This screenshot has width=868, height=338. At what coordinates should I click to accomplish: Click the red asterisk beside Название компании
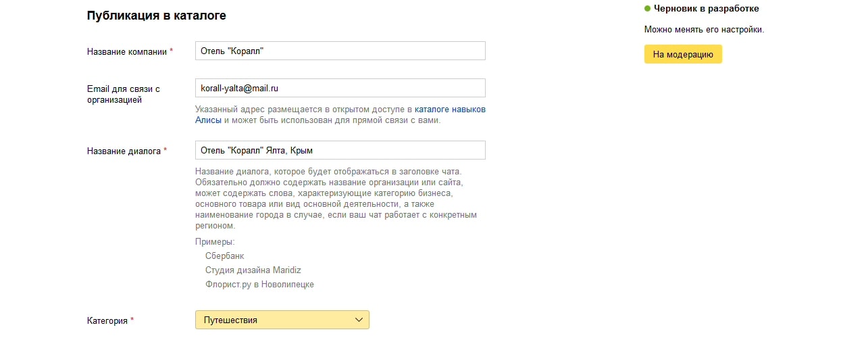(172, 51)
